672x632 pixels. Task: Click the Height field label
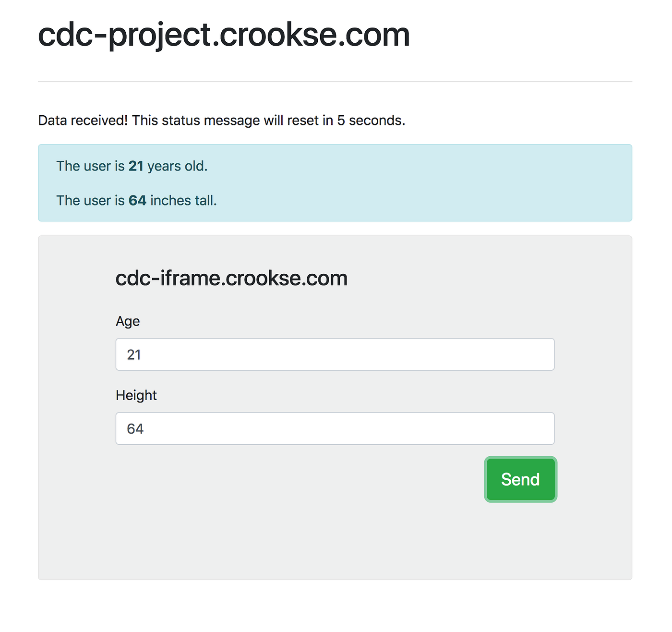tap(136, 395)
